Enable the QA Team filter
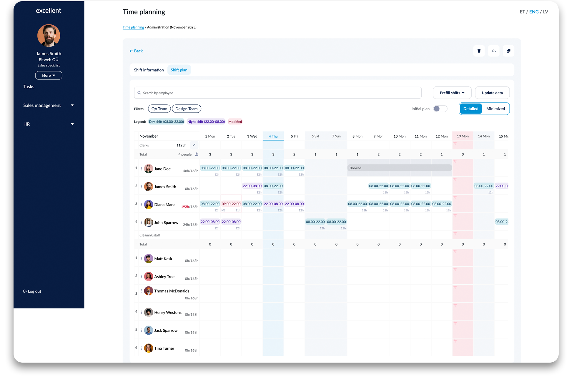This screenshot has height=392, width=569. tap(159, 109)
